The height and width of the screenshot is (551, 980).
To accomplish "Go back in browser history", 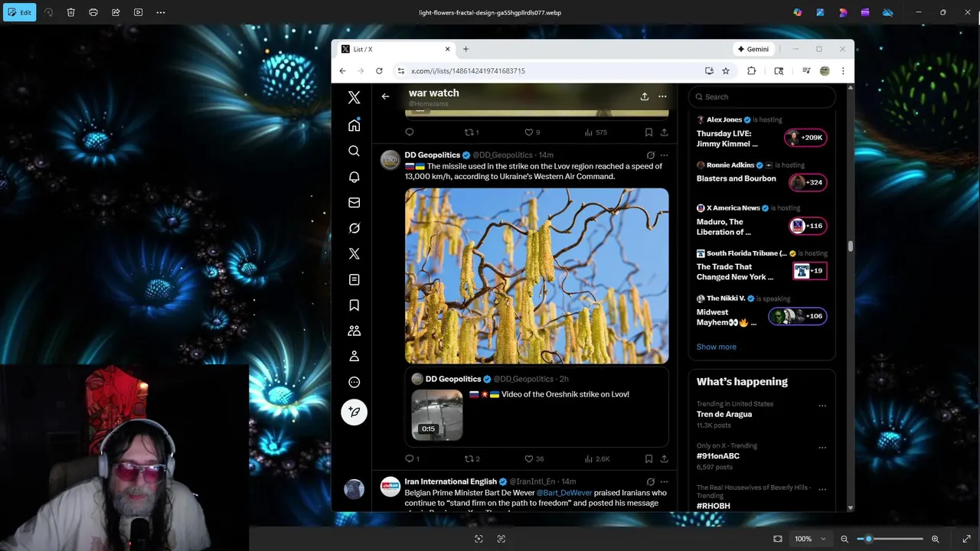I will click(x=342, y=70).
